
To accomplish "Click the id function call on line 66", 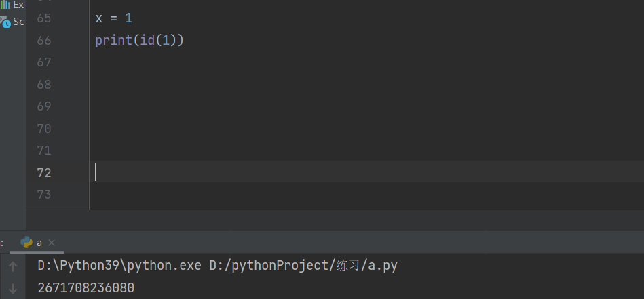I will 147,41.
